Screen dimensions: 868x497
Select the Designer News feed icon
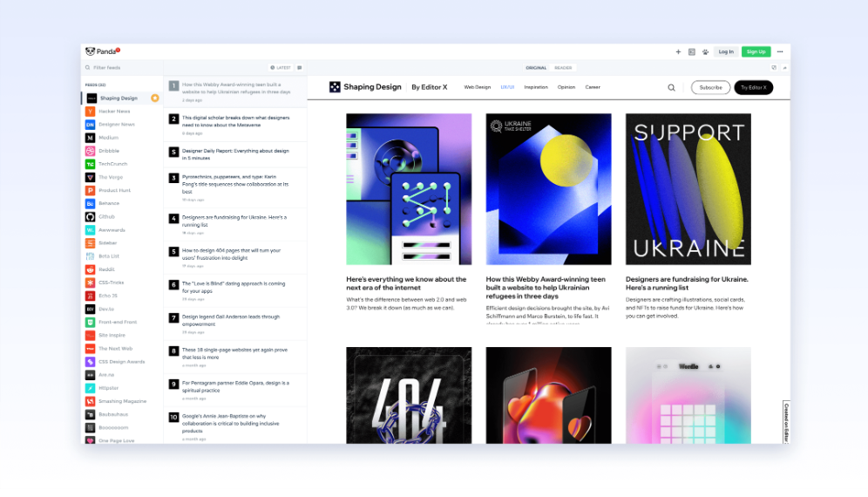91,125
